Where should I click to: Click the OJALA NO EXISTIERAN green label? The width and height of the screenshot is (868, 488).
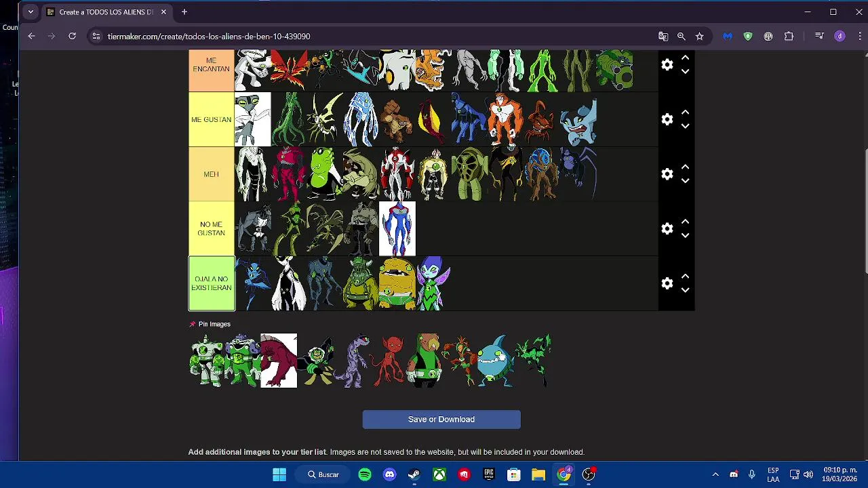[212, 283]
